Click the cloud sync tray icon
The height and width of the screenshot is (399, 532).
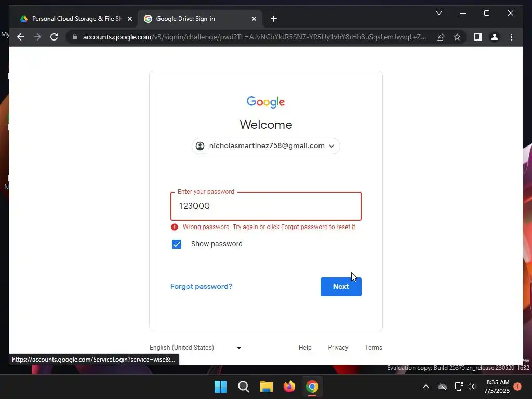[443, 387]
